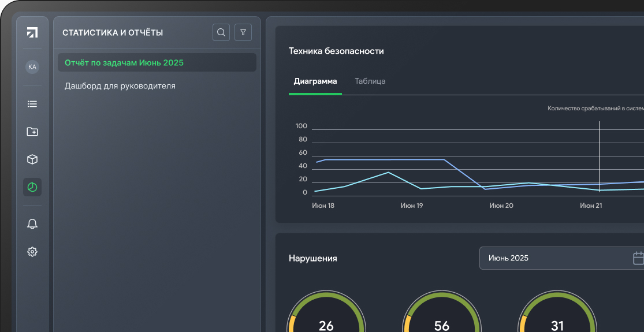
Task: Open the KA user avatar profile
Action: pyautogui.click(x=32, y=67)
